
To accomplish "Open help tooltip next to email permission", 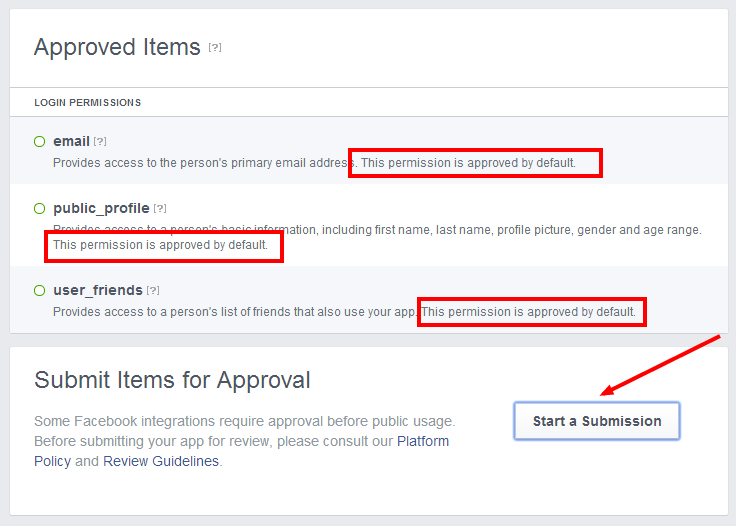I will [100, 141].
